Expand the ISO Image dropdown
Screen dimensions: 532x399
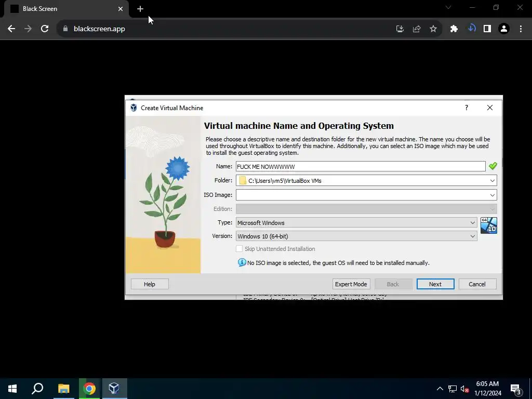tap(493, 195)
